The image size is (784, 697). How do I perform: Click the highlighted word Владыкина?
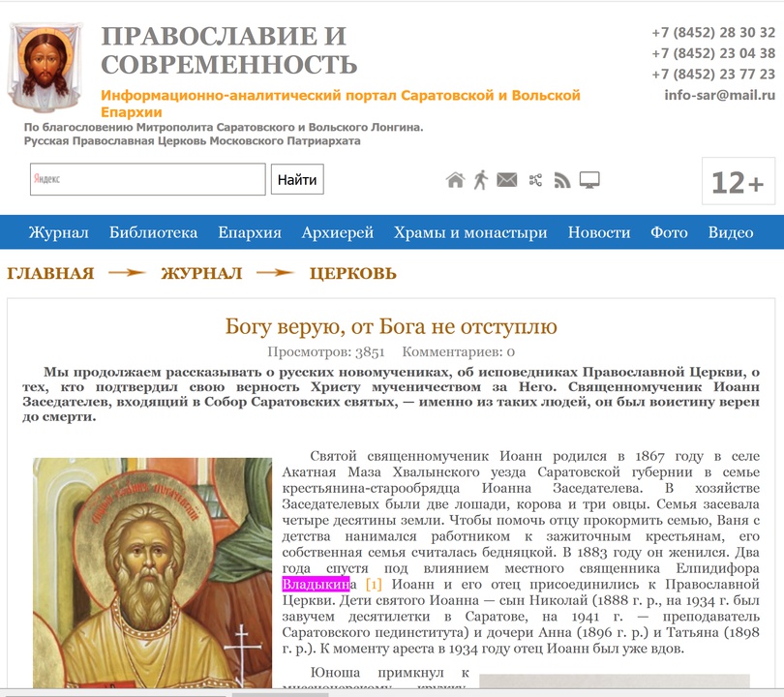point(319,584)
